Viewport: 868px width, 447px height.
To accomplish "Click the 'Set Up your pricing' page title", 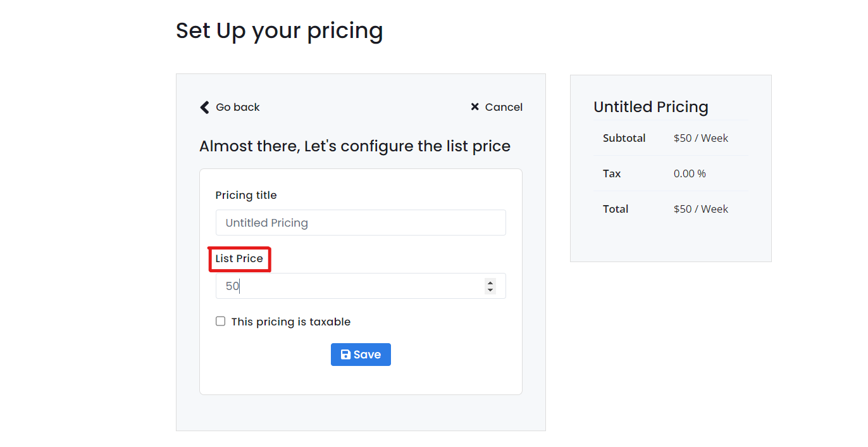I will (279, 30).
